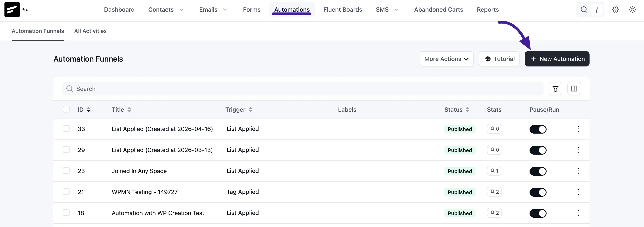Click Tag Applied trigger text
The width and height of the screenshot is (644, 227).
243,192
